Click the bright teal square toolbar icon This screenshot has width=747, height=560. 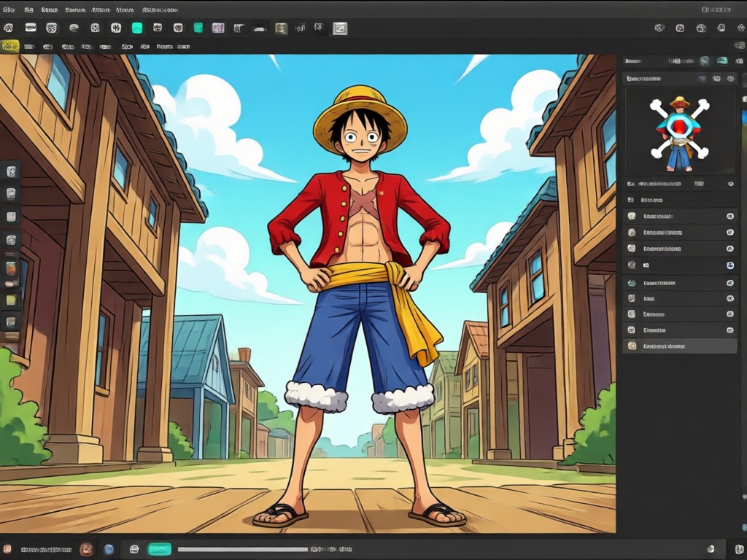(x=137, y=28)
